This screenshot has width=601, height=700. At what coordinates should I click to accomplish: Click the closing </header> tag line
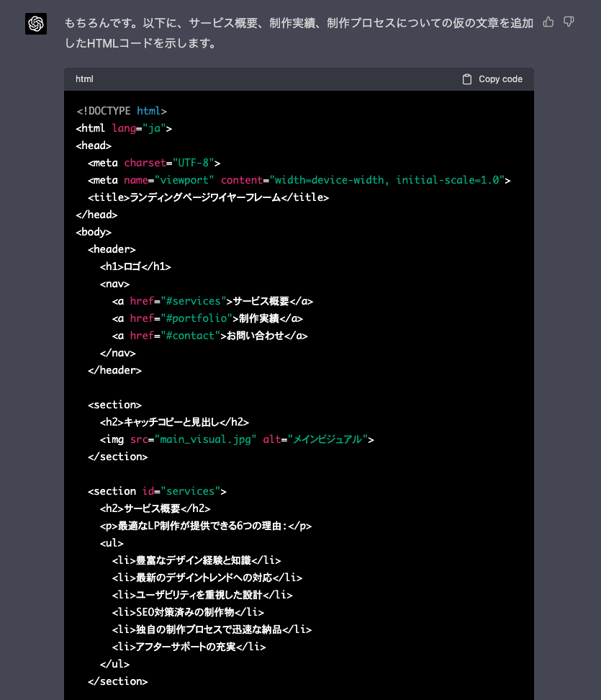tap(114, 370)
